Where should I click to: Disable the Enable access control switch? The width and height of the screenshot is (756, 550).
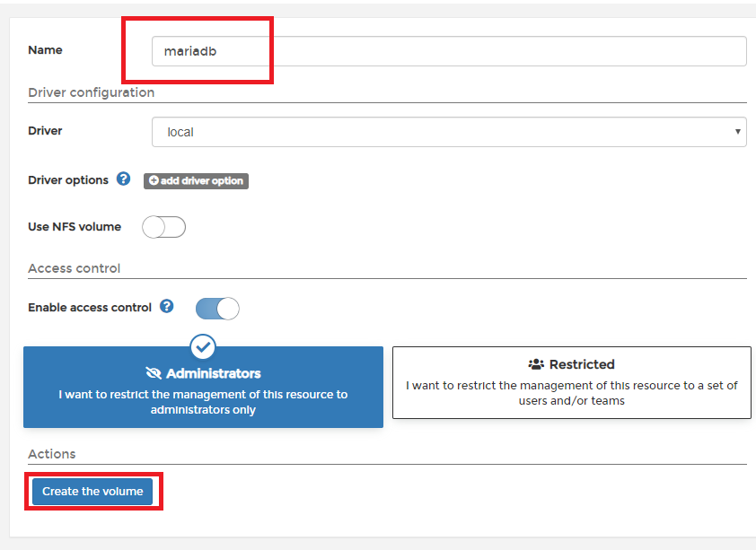[217, 309]
